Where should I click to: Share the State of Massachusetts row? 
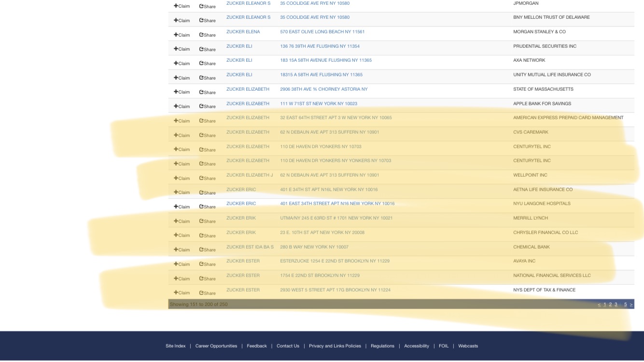(x=208, y=92)
